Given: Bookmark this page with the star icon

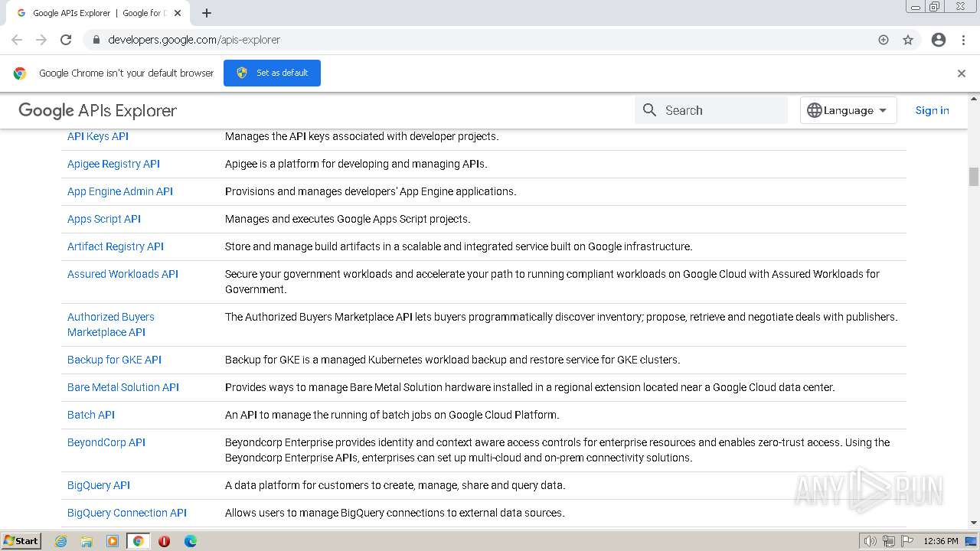Looking at the screenshot, I should click(908, 40).
